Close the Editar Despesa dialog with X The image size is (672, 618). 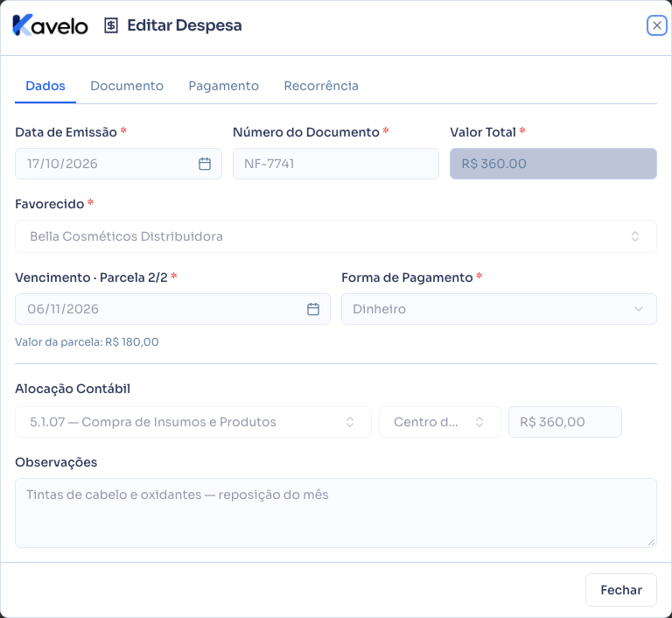[x=656, y=25]
